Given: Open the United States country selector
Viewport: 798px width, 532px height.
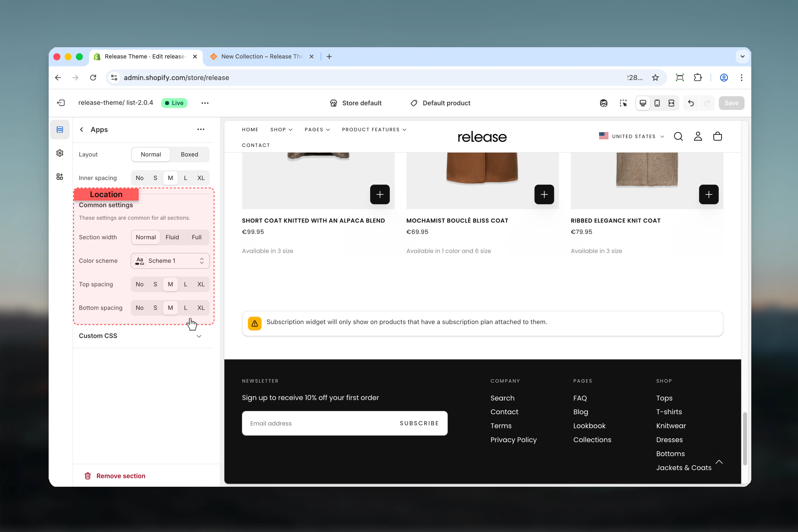Looking at the screenshot, I should point(632,136).
